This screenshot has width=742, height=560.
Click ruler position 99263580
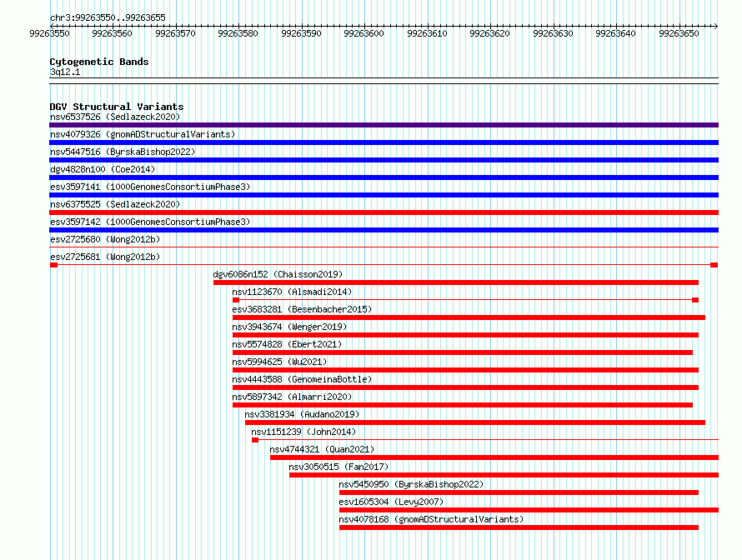[238, 33]
